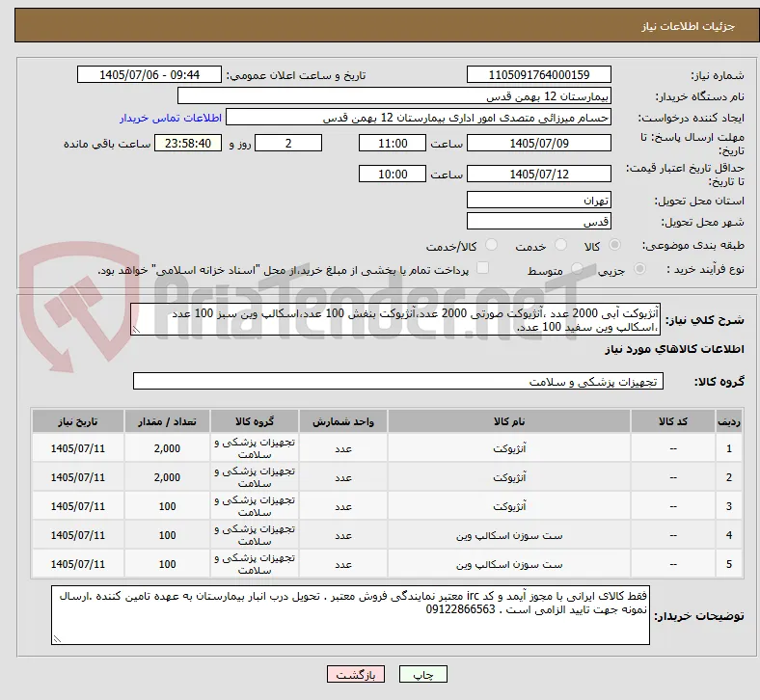The width and height of the screenshot is (760, 700).
Task: Click unit عدد in row 2
Action: [x=343, y=477]
